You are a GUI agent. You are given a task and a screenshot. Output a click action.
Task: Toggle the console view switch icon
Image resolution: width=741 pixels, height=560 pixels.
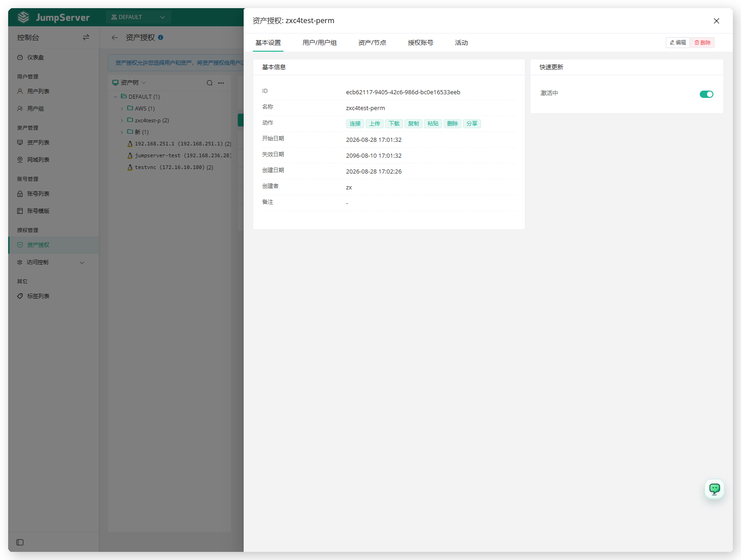coord(86,38)
